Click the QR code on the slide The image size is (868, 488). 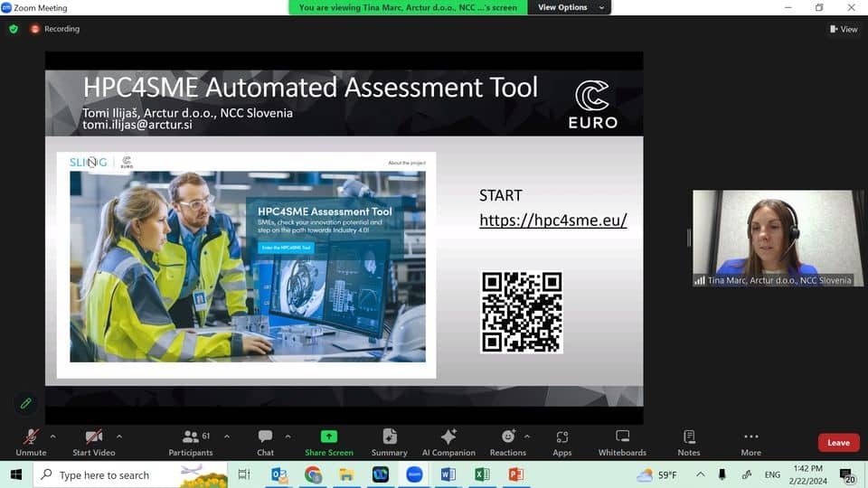(x=522, y=312)
